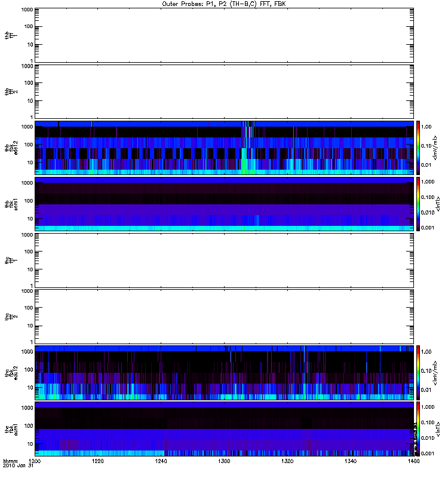Click the 1240 time axis label
The height and width of the screenshot is (478, 448).
[161, 461]
